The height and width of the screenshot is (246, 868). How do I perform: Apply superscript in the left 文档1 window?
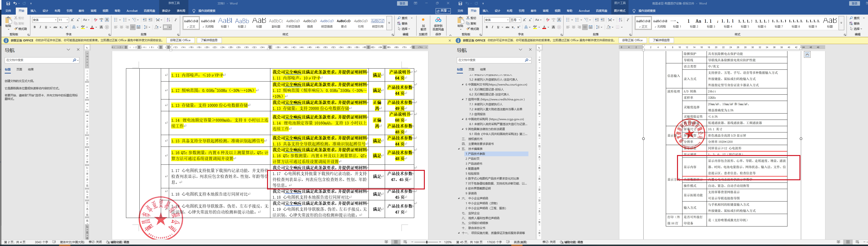coord(66,27)
